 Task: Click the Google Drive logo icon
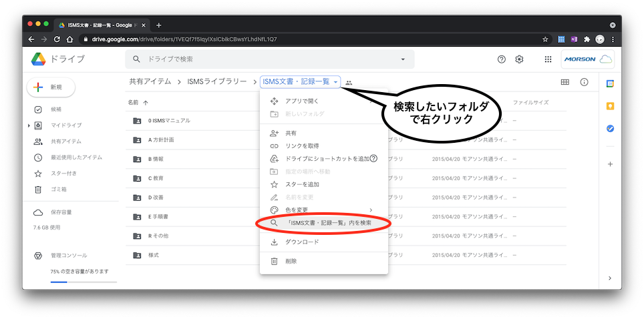(38, 59)
